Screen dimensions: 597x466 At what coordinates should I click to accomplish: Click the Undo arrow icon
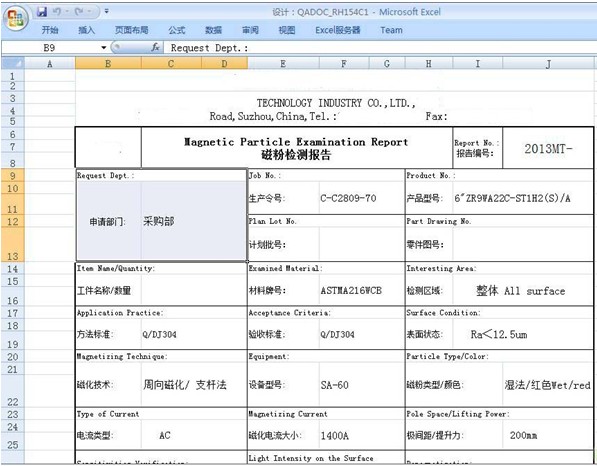57,12
